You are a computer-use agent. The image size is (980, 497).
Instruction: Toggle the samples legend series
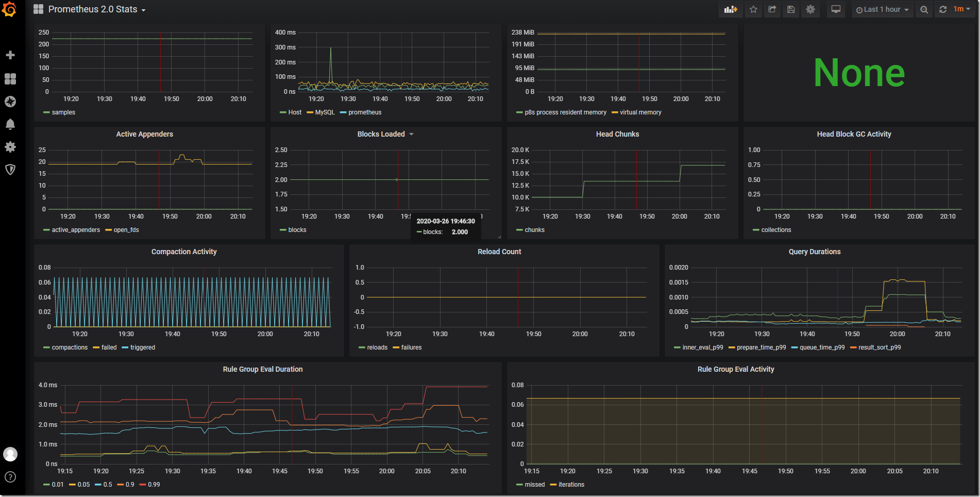point(63,112)
